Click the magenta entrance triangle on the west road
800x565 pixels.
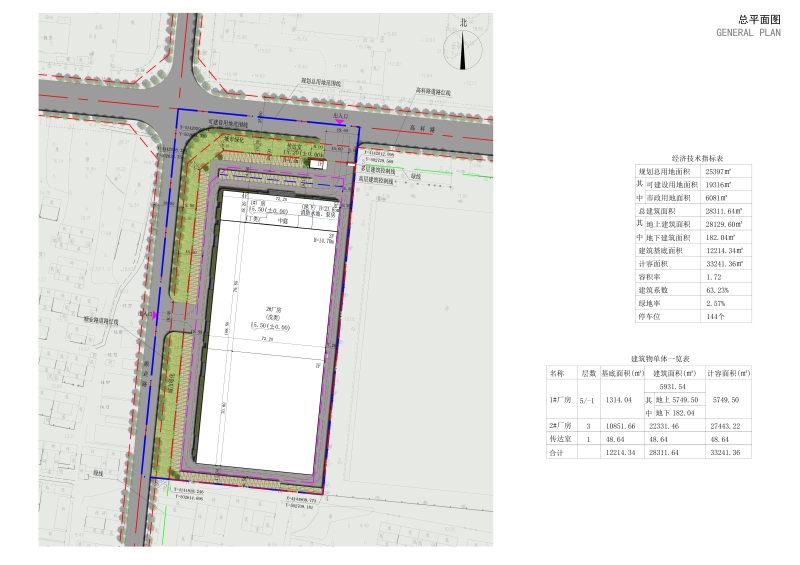(x=155, y=315)
